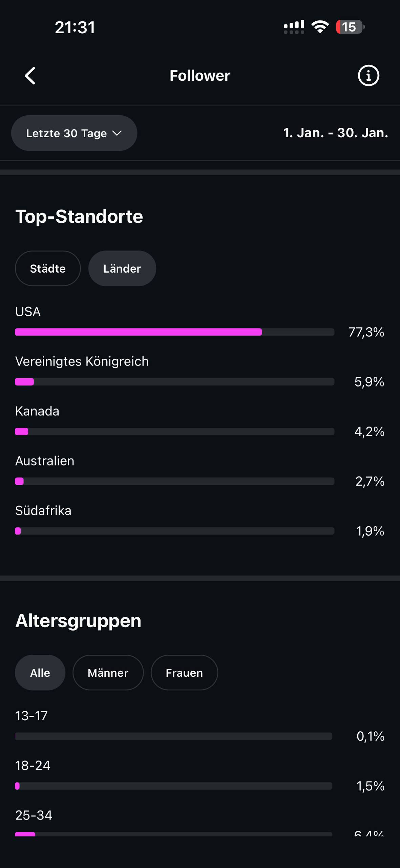
Task: Select the Alle age filter
Action: coord(40,673)
